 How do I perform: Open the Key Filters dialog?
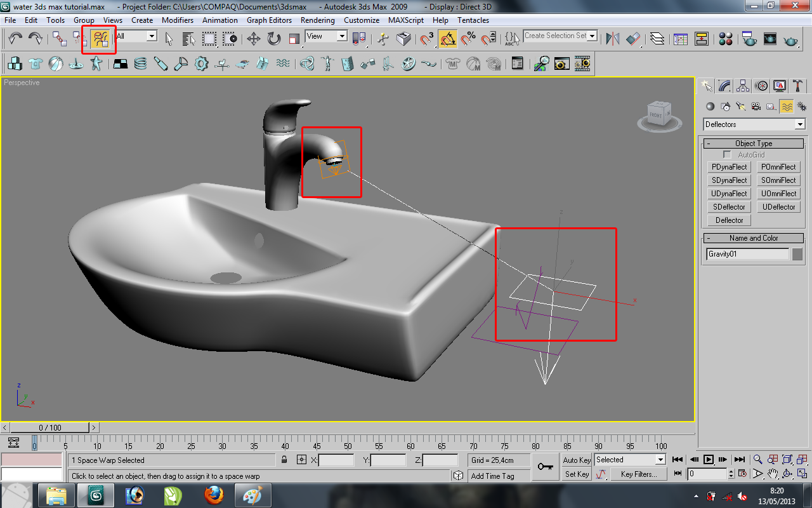(639, 474)
